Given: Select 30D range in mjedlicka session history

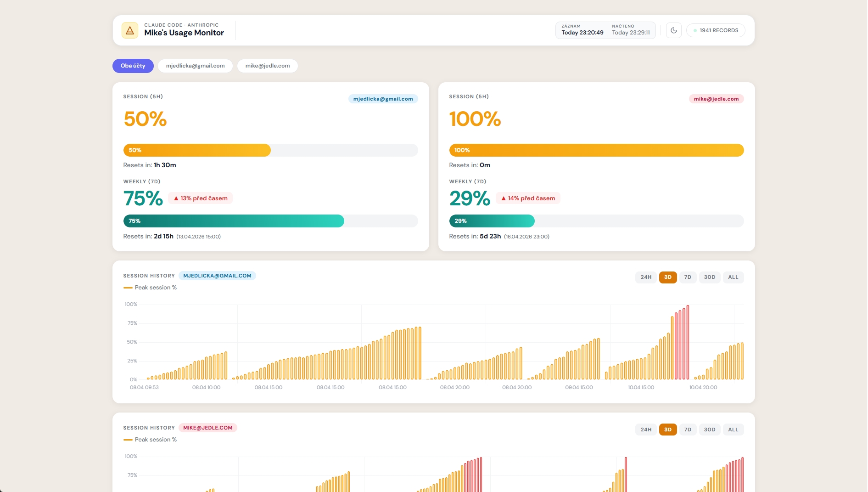Looking at the screenshot, I should coord(709,277).
